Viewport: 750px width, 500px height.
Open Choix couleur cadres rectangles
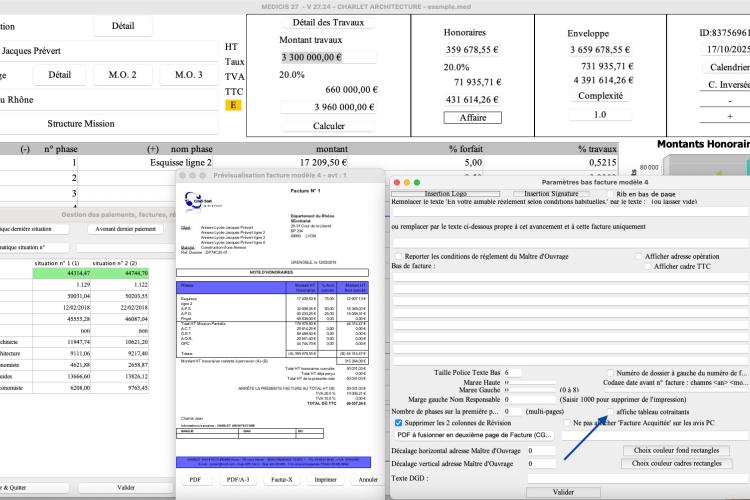(x=676, y=463)
